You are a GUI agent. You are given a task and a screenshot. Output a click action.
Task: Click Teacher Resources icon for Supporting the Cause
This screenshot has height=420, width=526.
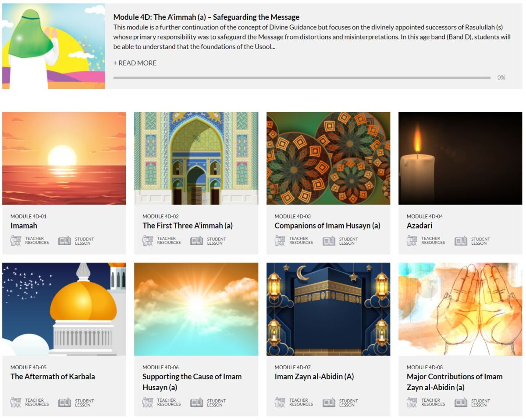(148, 402)
